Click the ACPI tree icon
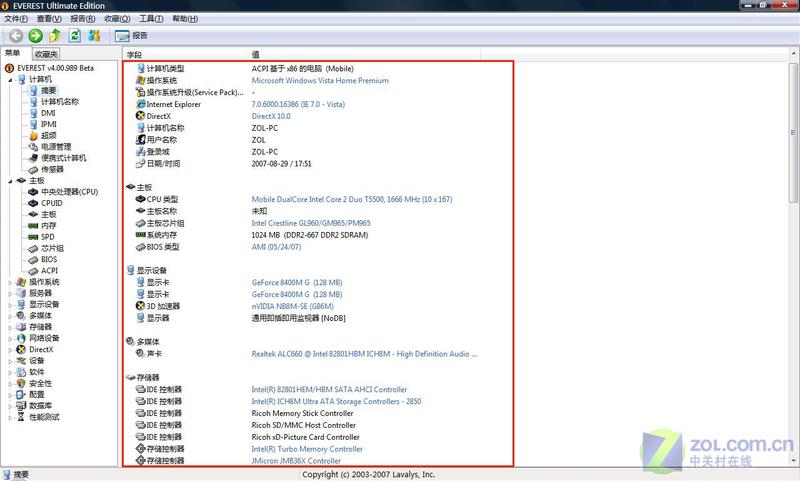This screenshot has height=481, width=800. (x=33, y=271)
